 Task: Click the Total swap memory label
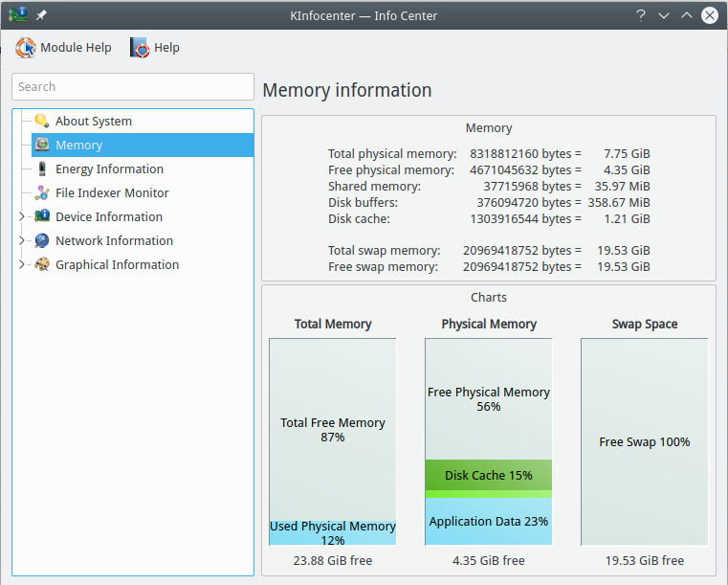(384, 251)
